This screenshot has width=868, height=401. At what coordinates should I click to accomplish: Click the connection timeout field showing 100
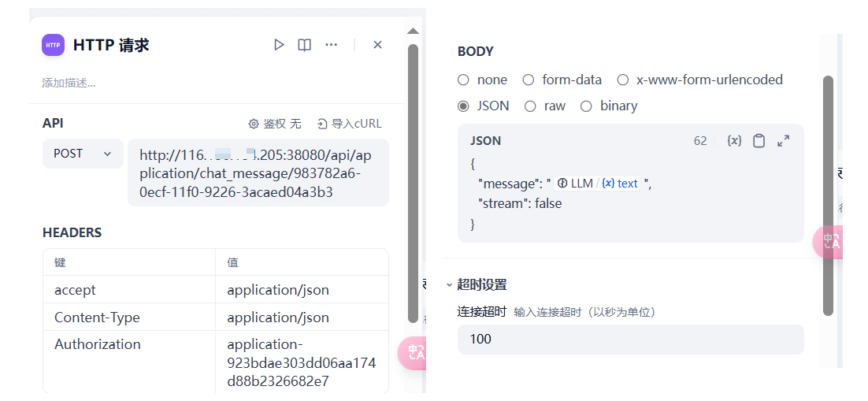630,340
